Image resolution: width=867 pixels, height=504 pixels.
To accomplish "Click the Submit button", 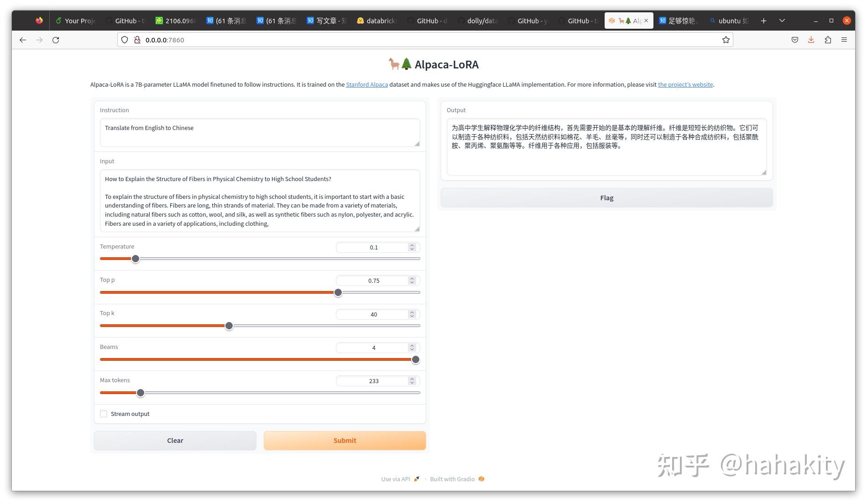I will [x=345, y=441].
